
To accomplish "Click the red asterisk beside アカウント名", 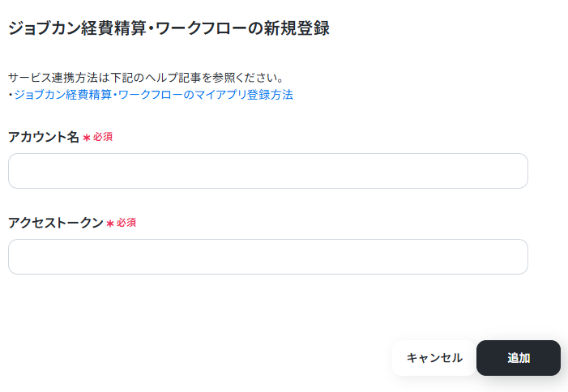I will 87,138.
